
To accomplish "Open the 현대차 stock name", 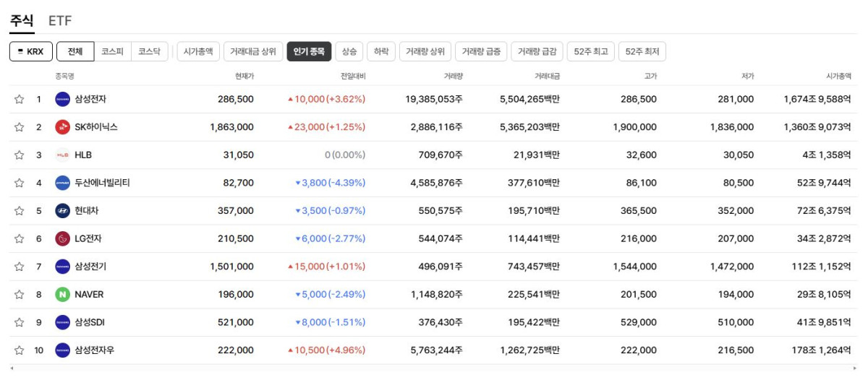I will coord(85,211).
